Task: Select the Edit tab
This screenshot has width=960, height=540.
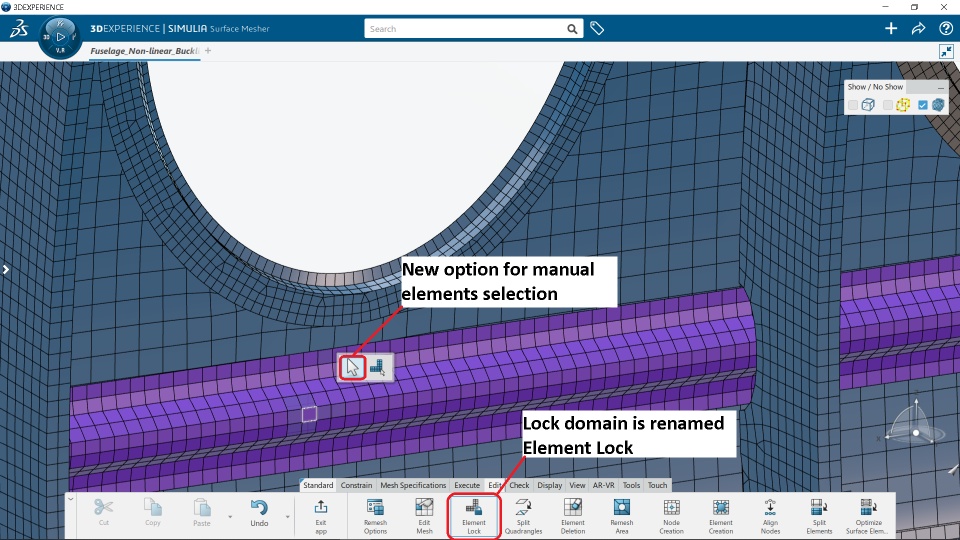Action: click(x=495, y=485)
